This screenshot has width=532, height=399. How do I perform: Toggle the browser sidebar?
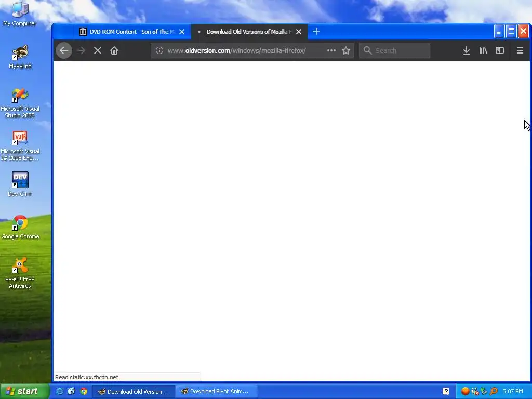pyautogui.click(x=500, y=50)
